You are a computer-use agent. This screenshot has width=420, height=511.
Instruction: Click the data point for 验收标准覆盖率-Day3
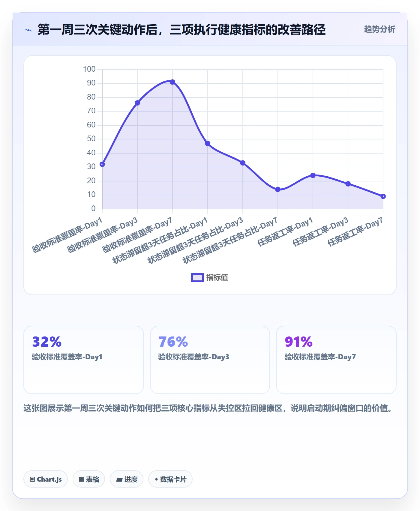click(x=137, y=103)
